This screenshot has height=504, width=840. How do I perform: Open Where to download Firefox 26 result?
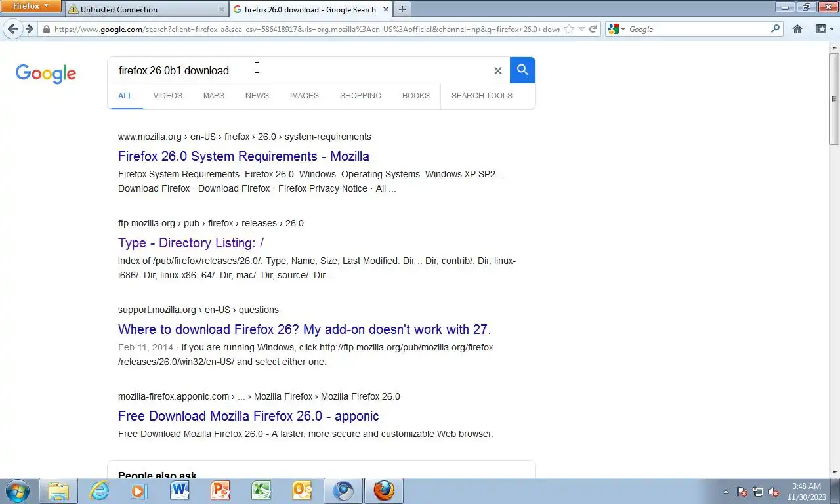point(304,329)
